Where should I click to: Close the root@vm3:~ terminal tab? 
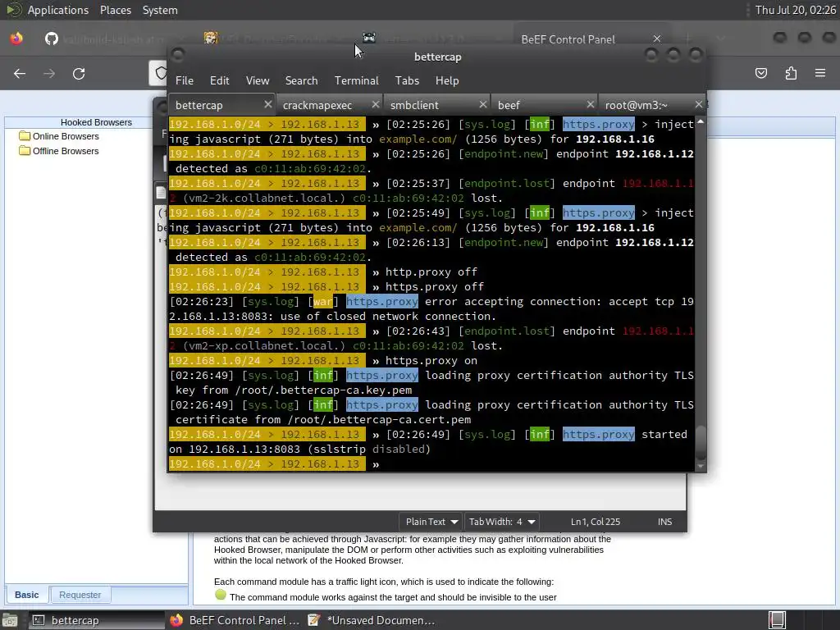tap(698, 104)
